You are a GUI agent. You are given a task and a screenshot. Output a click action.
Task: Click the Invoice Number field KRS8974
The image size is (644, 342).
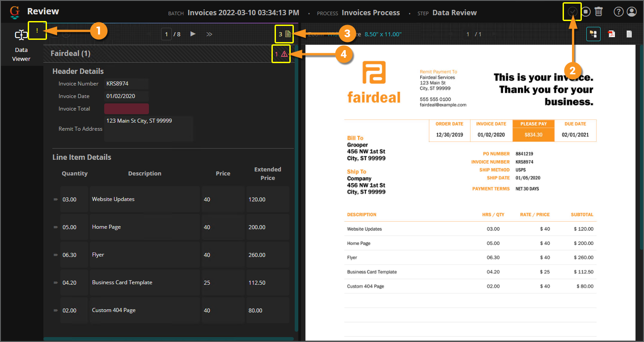(126, 84)
